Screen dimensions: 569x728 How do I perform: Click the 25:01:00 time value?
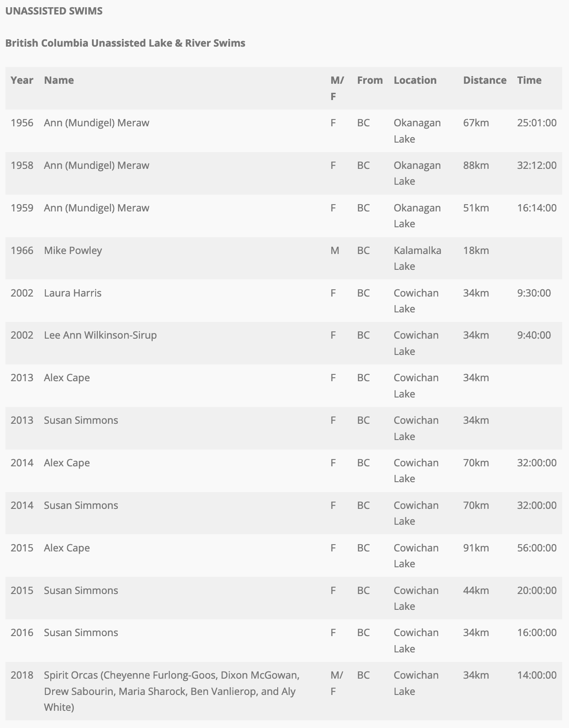[x=537, y=123]
